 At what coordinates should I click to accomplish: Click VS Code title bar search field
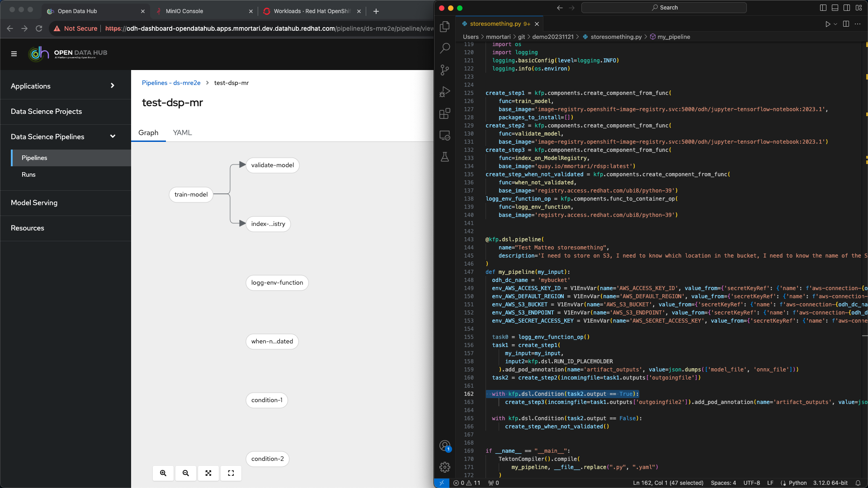(664, 8)
